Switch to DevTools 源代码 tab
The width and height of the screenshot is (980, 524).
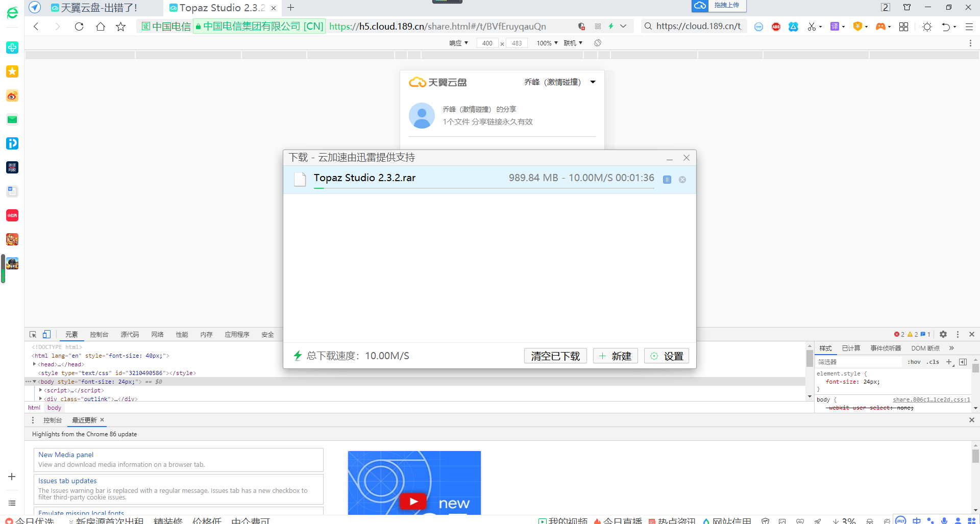[130, 335]
